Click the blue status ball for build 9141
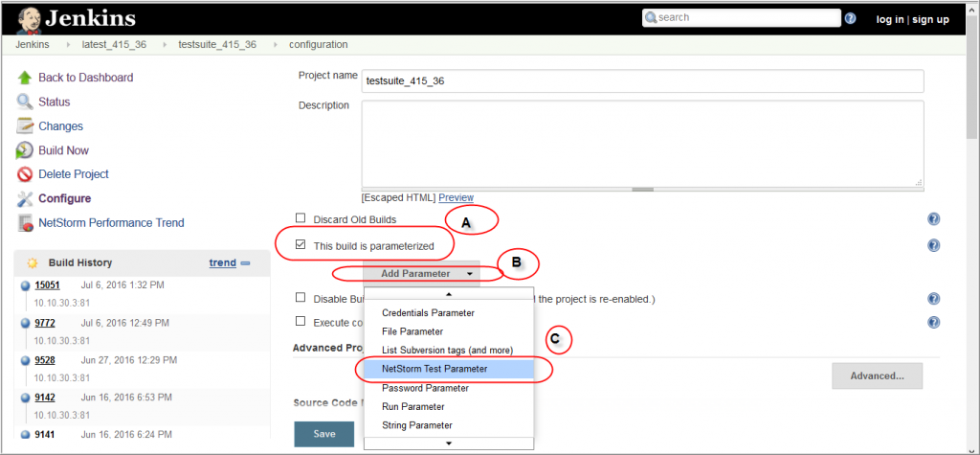980x455 pixels. click(26, 435)
